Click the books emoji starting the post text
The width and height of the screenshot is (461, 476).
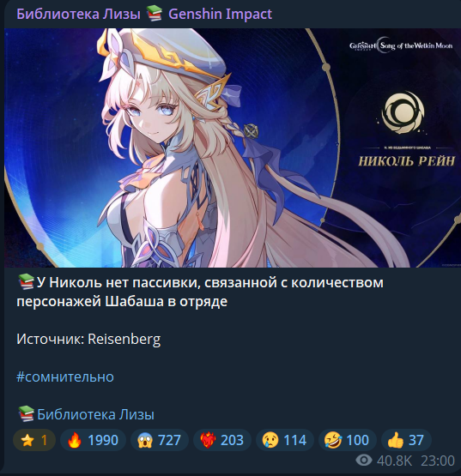[26, 281]
